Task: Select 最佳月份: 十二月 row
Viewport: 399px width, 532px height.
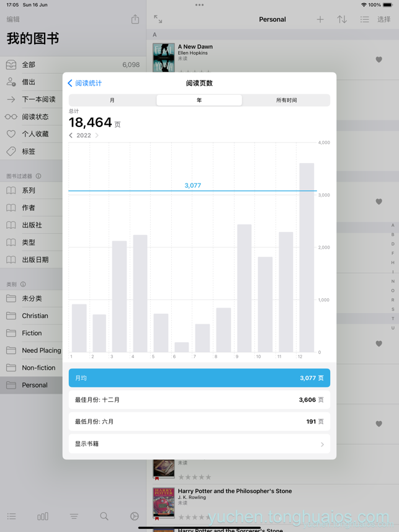Action: 199,400
